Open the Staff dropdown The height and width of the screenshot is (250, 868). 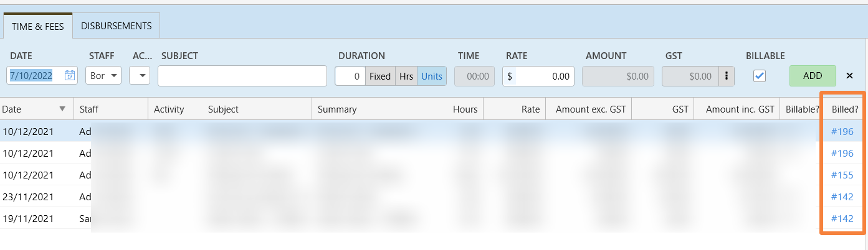pyautogui.click(x=103, y=76)
